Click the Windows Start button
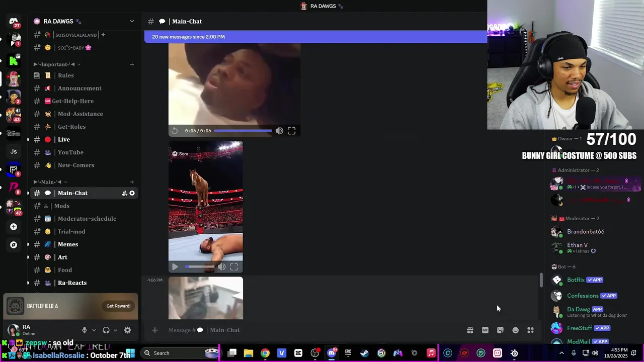 click(x=130, y=353)
